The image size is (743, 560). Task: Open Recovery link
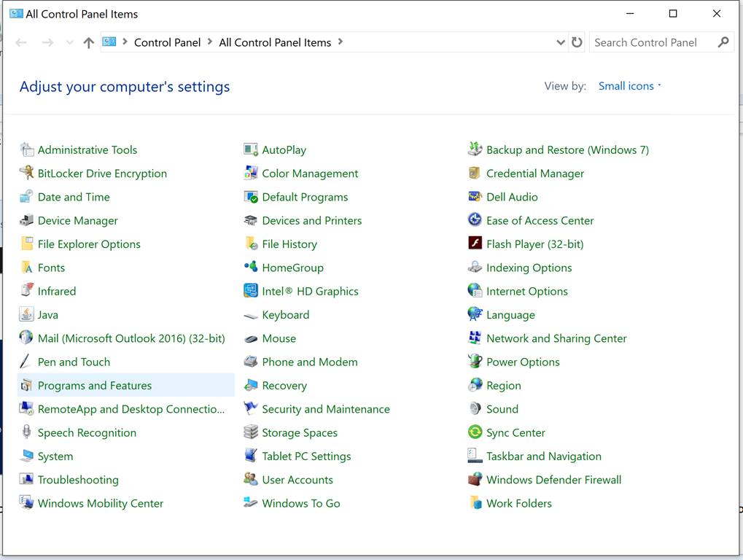click(x=284, y=386)
